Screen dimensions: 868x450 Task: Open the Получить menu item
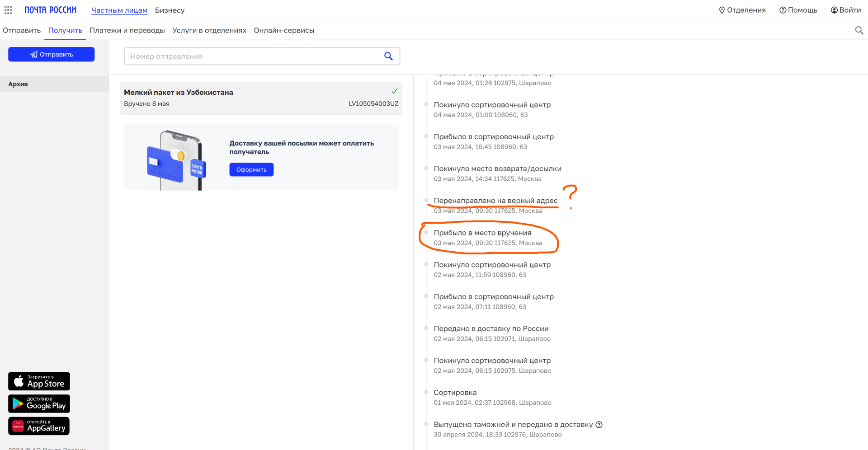point(65,30)
